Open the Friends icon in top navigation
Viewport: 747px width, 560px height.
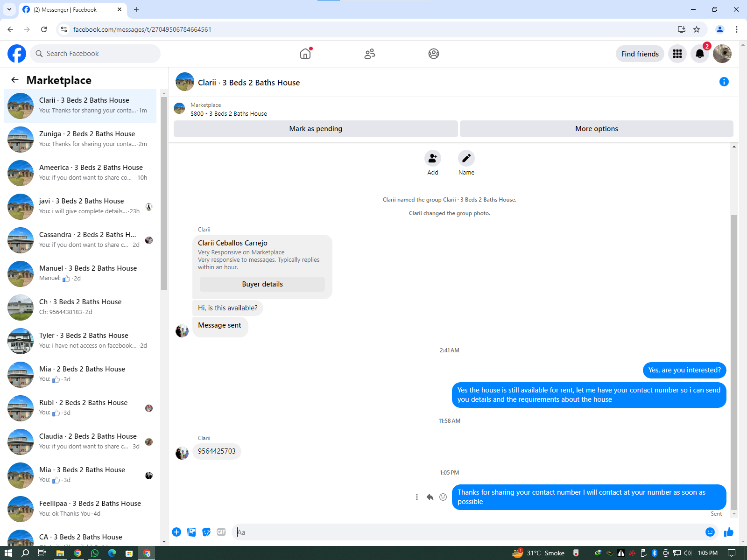(370, 54)
